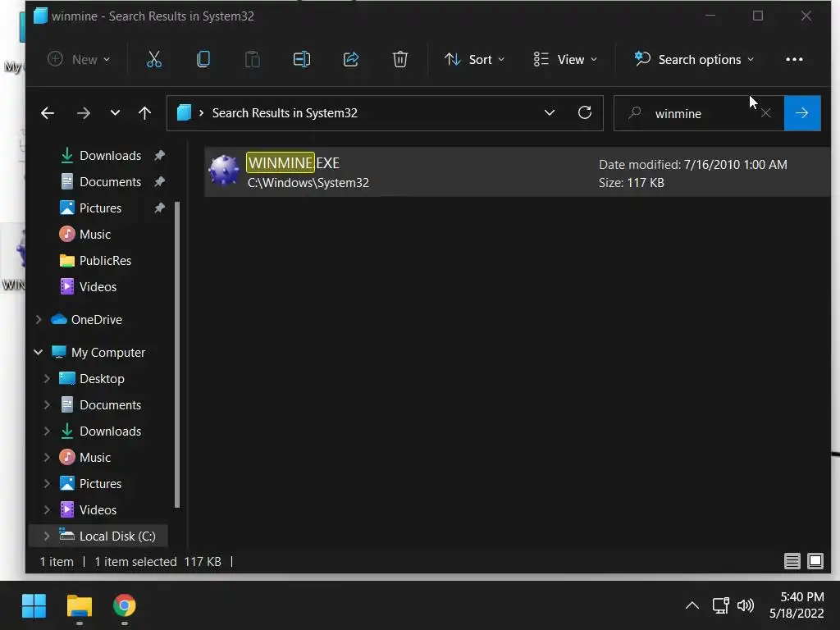Image resolution: width=840 pixels, height=630 pixels.
Task: Switch to large thumbnails view icon in status bar
Action: tap(815, 561)
